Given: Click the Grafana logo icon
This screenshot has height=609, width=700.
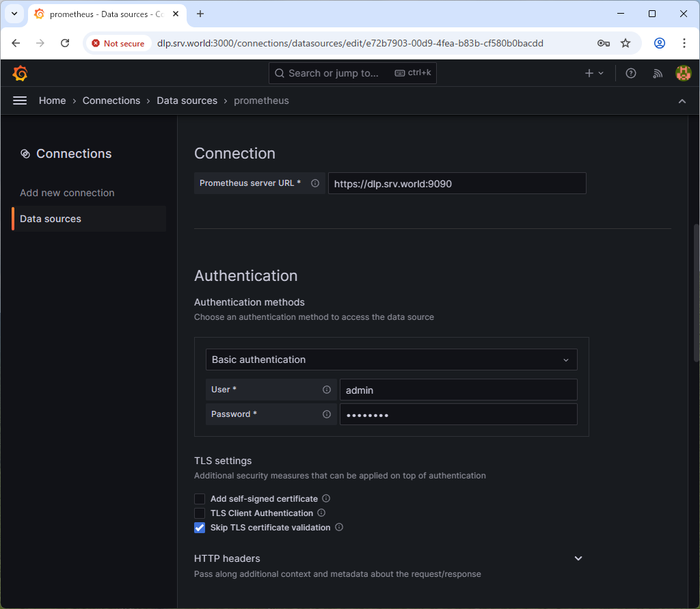Looking at the screenshot, I should [x=20, y=73].
